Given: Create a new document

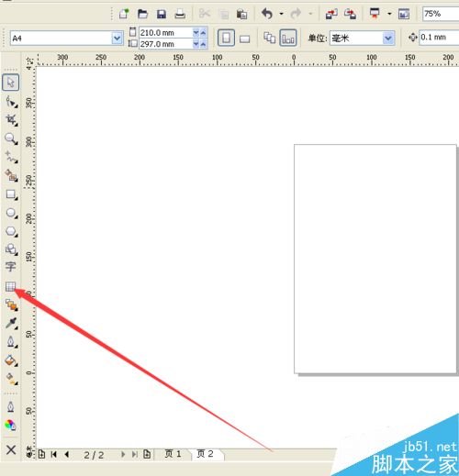Looking at the screenshot, I should [x=124, y=14].
